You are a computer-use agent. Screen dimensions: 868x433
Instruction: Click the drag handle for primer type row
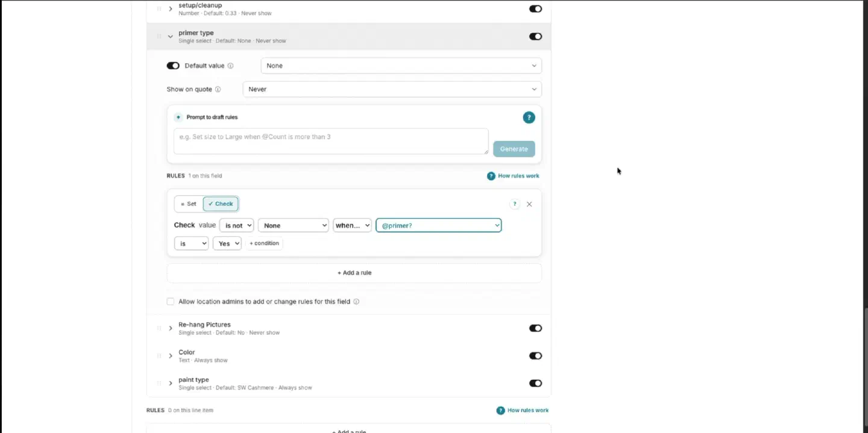pyautogui.click(x=159, y=37)
